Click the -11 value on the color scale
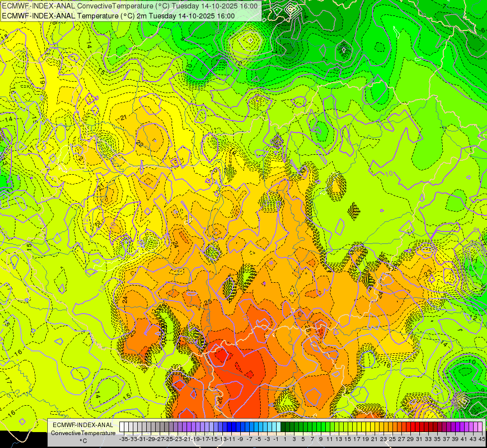The image size is (487, 448). tap(231, 440)
